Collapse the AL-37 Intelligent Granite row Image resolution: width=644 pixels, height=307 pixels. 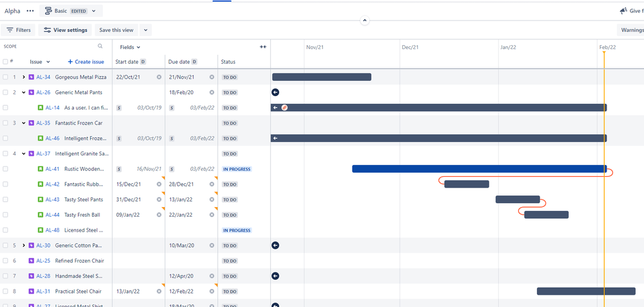24,153
